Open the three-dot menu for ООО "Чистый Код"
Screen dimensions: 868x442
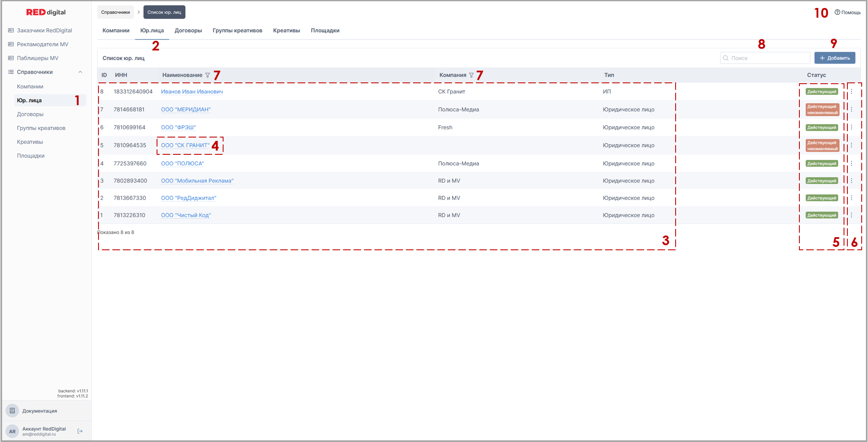tap(852, 215)
